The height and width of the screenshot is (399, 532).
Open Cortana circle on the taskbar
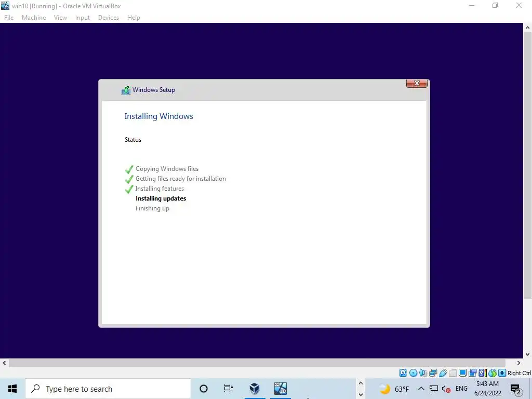[204, 389]
